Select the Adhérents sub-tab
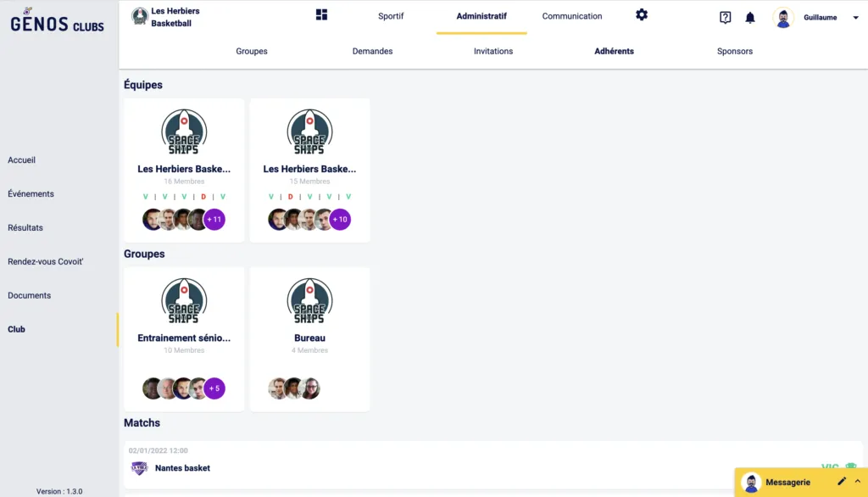 [615, 51]
